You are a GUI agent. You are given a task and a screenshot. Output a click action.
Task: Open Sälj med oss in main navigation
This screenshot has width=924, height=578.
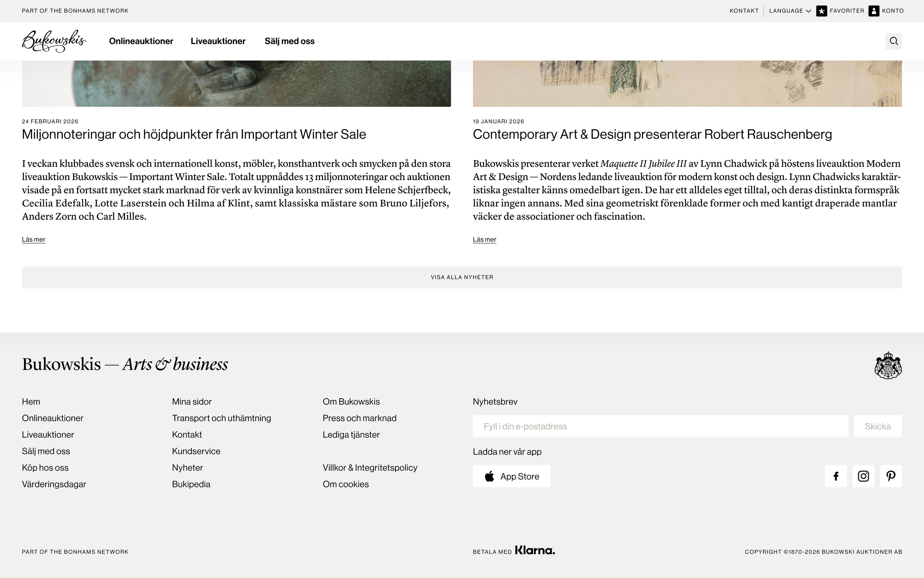click(289, 41)
